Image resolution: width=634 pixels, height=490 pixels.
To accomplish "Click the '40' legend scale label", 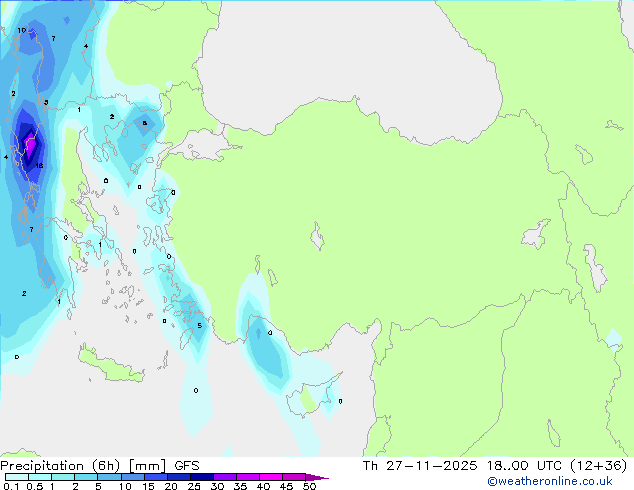I will click(263, 486).
